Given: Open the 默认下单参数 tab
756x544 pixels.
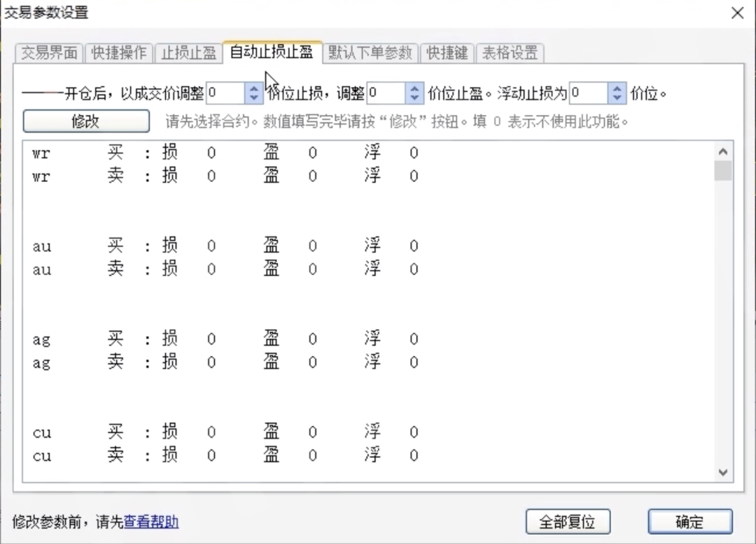Looking at the screenshot, I should pyautogui.click(x=371, y=53).
